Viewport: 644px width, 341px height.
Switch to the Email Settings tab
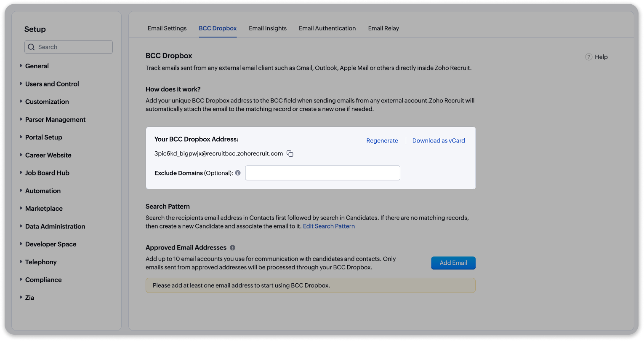(167, 28)
